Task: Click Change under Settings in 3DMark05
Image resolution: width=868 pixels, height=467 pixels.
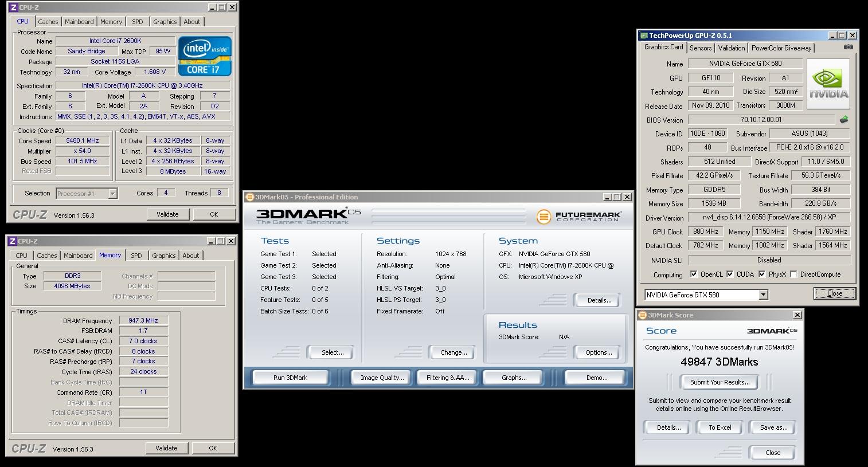Action: click(453, 352)
